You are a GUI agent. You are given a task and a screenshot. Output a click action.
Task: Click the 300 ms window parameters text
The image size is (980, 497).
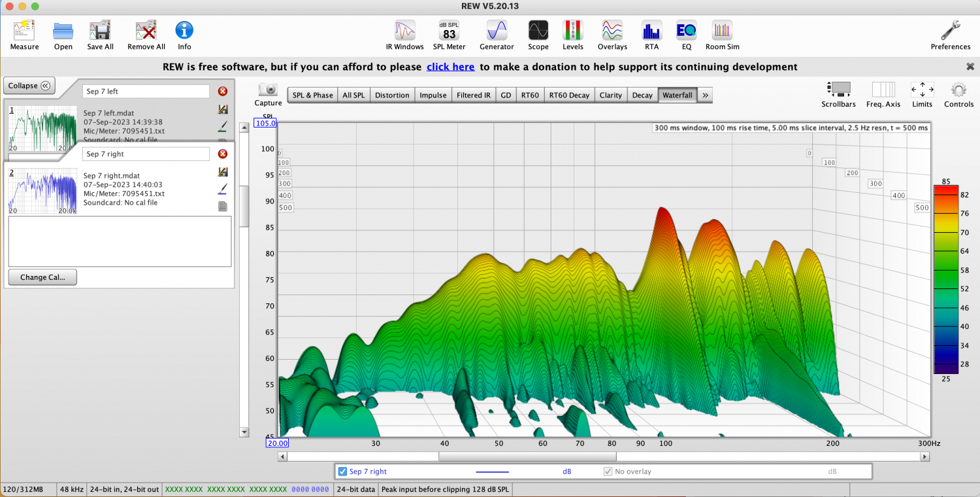point(791,128)
